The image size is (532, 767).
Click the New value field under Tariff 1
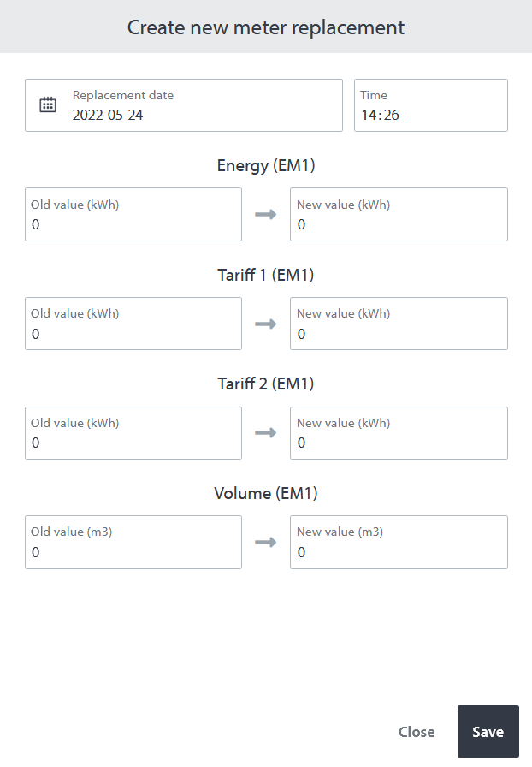399,324
